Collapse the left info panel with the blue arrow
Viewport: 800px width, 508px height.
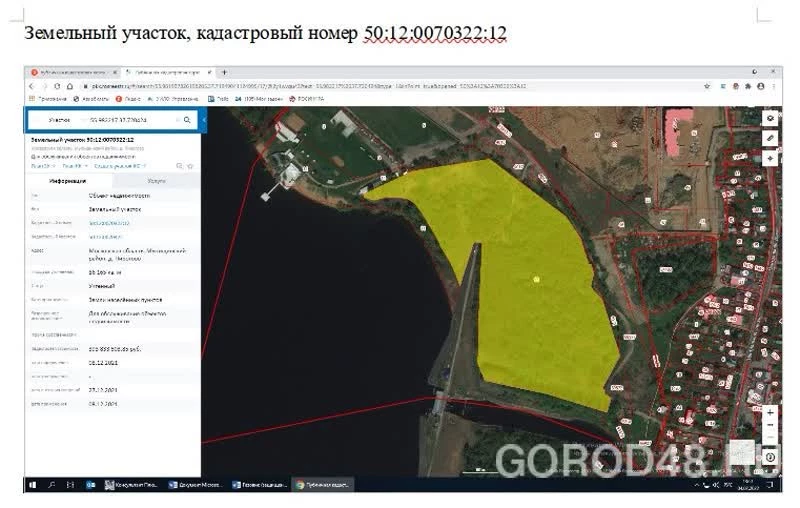[204, 120]
